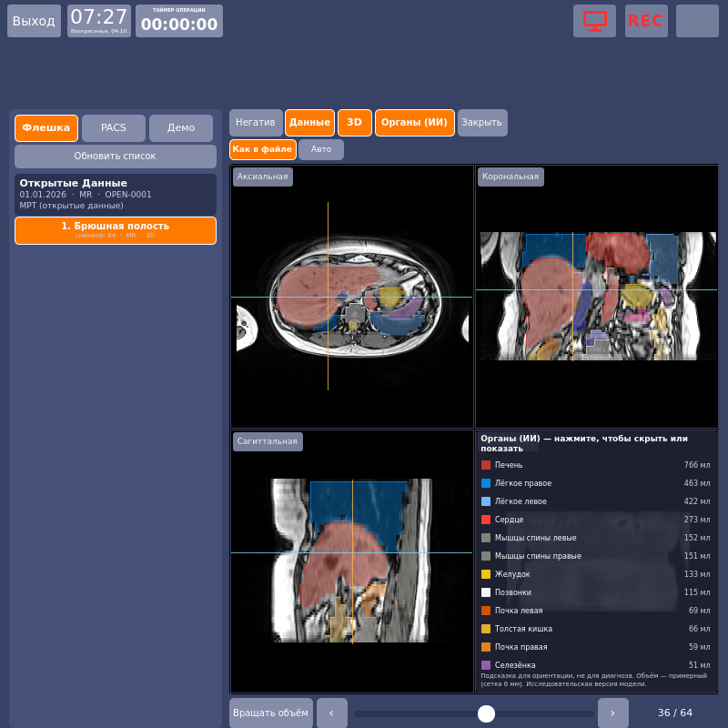Go to the previous slice with the left chevron

331,713
